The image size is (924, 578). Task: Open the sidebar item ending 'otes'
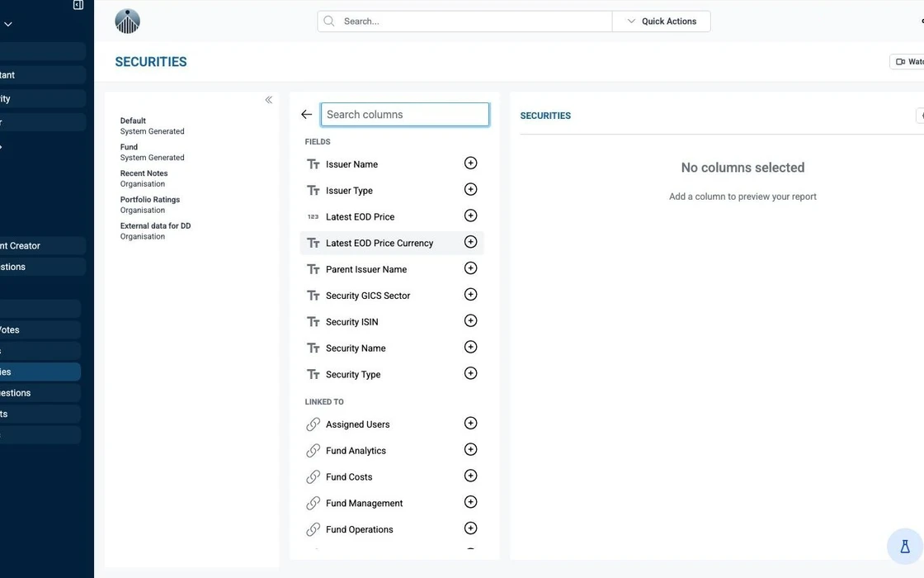coord(40,329)
